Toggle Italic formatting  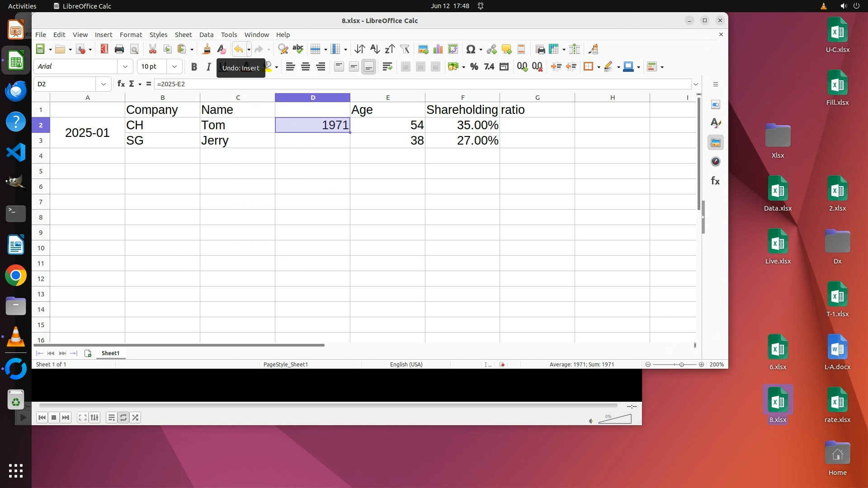(x=208, y=67)
